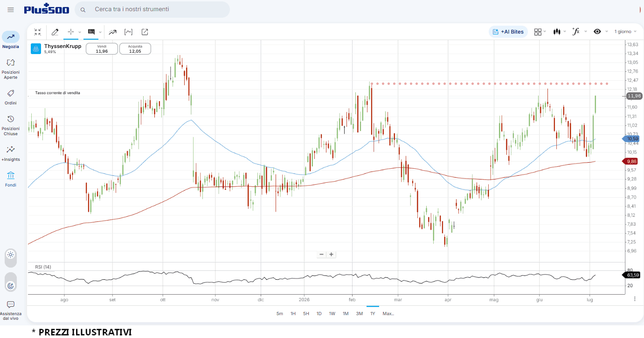Click the 63,59 RSI value tag
Viewport: 644px width, 338px height.
coord(631,275)
